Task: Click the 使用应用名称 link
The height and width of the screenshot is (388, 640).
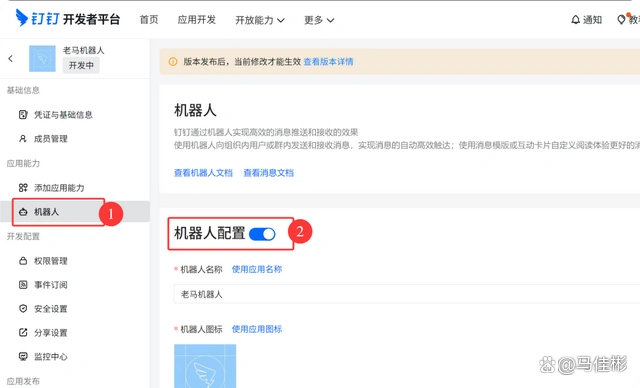Action: 257,269
